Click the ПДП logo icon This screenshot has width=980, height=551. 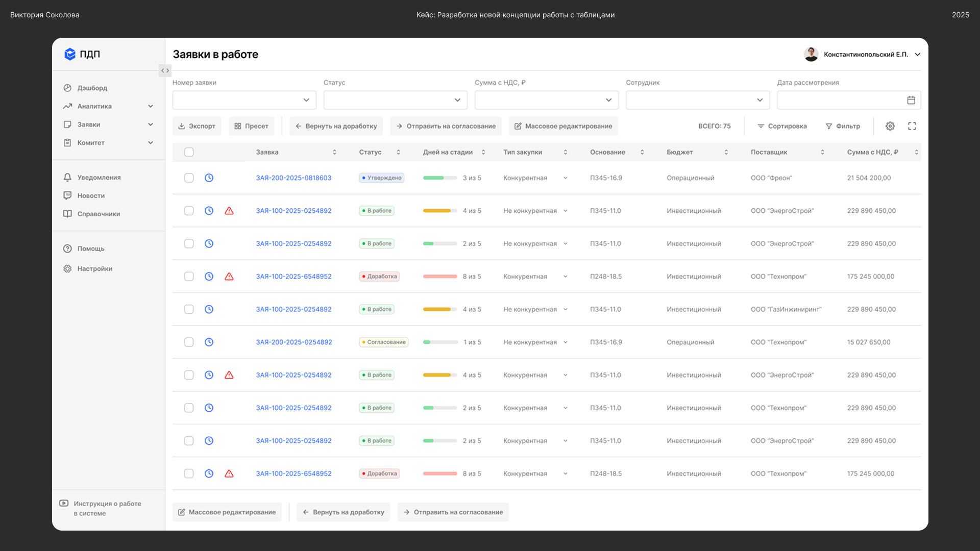pos(70,54)
